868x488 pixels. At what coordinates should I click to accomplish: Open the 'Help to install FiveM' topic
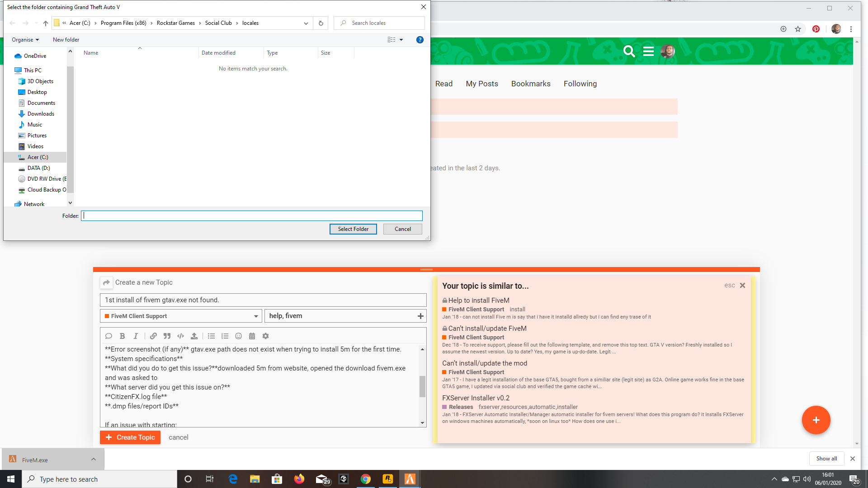click(x=478, y=300)
